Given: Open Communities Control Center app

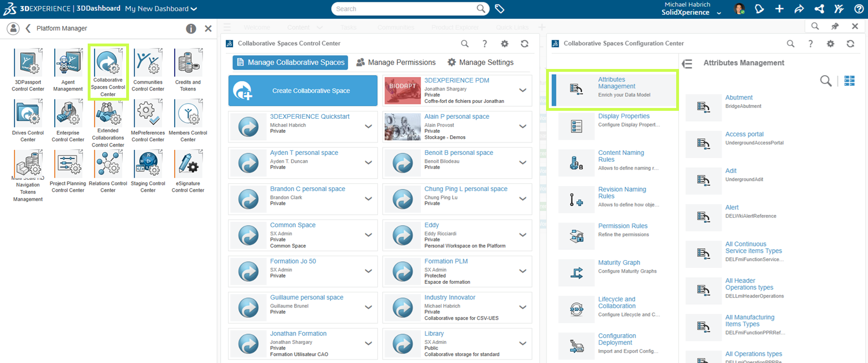Looking at the screenshot, I should pos(148,70).
